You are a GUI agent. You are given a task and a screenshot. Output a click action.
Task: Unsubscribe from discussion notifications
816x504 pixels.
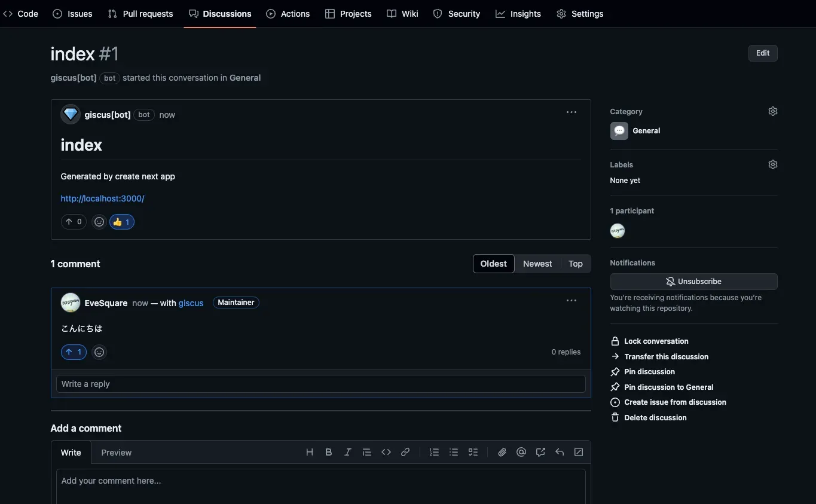(693, 282)
